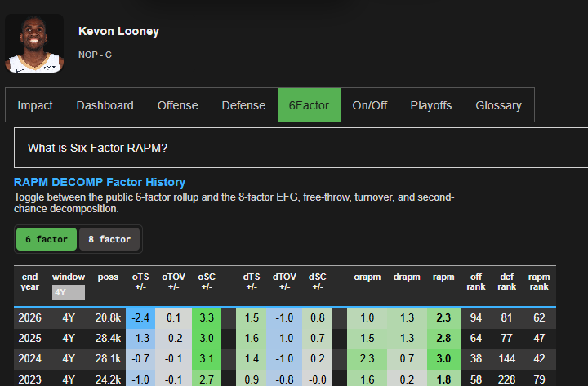The image size is (588, 386).
Task: Open the Offense tab
Action: pos(177,105)
